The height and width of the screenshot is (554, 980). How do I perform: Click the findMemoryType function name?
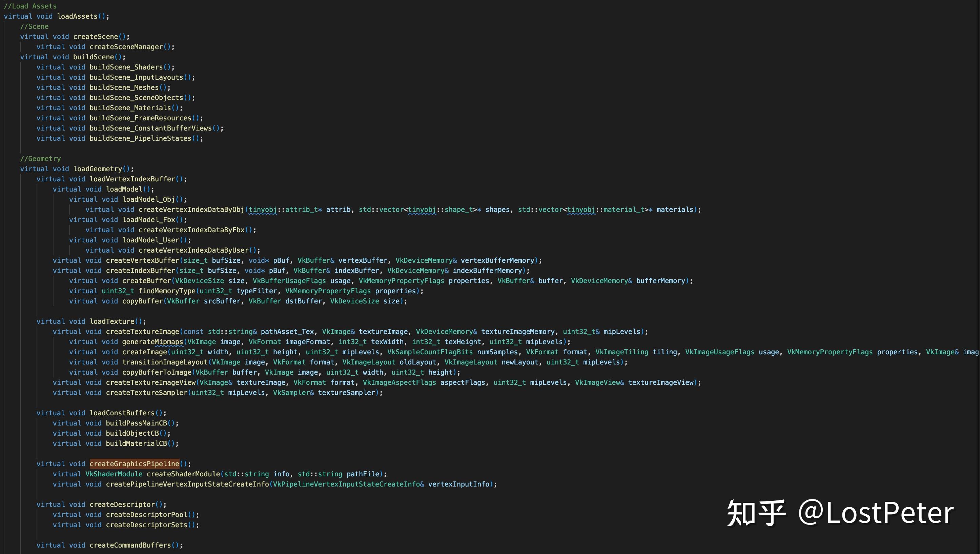(x=167, y=291)
